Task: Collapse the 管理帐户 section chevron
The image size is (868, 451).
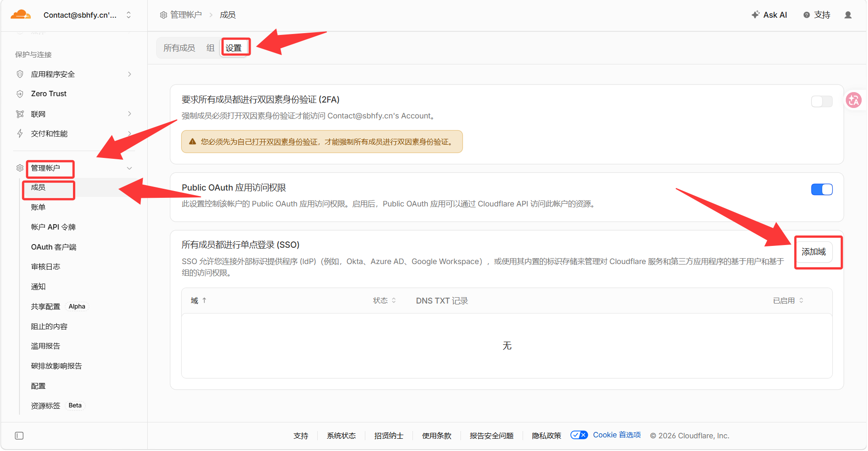Action: point(130,168)
